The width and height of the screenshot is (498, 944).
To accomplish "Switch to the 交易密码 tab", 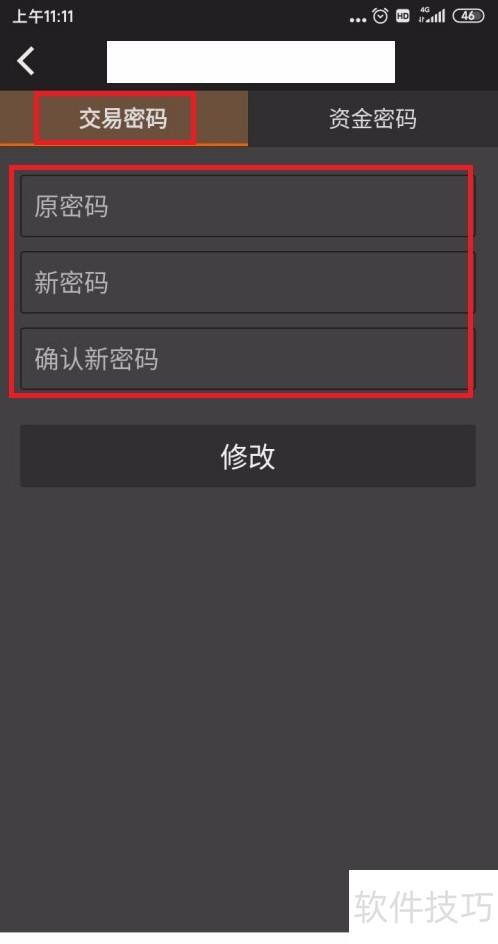I will pos(123,118).
